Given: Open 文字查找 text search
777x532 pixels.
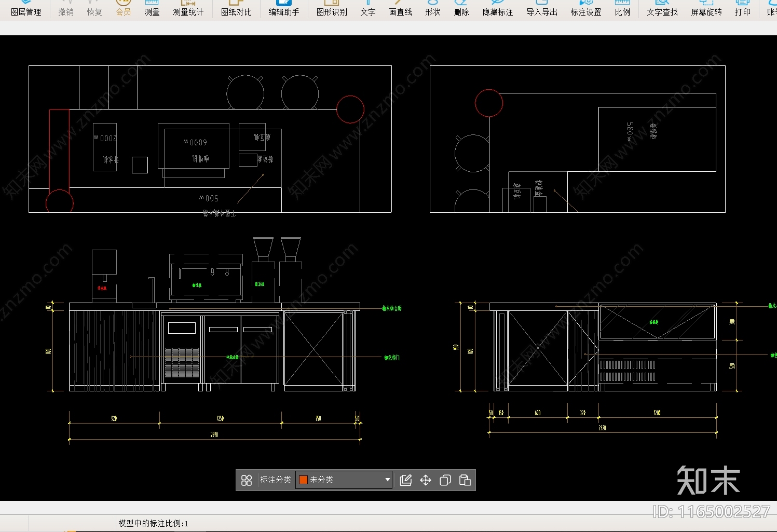Looking at the screenshot, I should pos(662,9).
